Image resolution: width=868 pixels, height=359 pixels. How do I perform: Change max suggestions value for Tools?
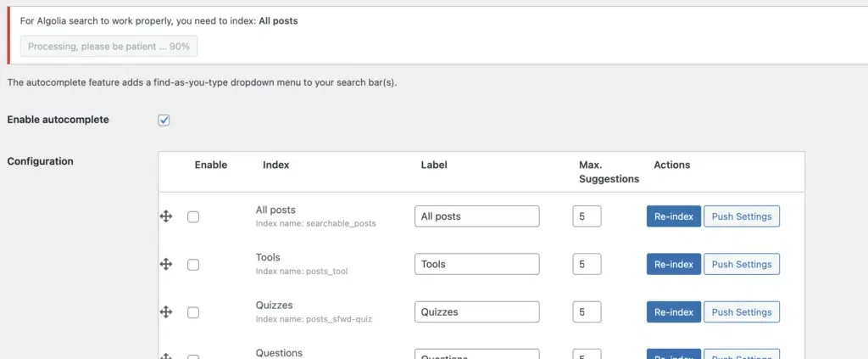tap(587, 264)
